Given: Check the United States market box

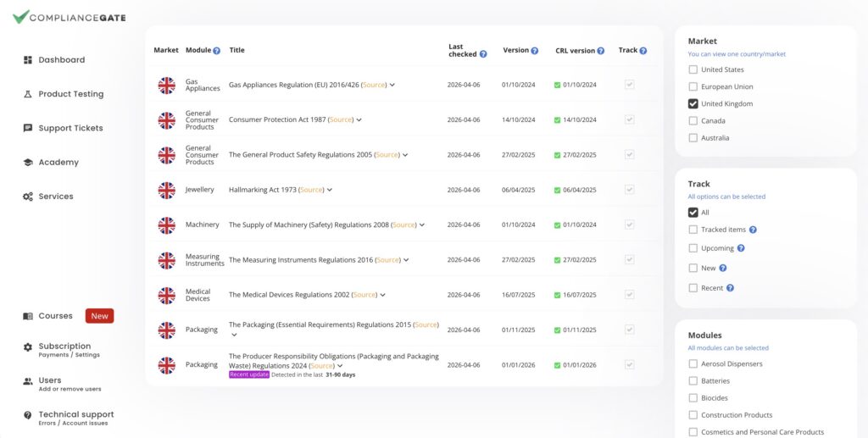Looking at the screenshot, I should [693, 69].
